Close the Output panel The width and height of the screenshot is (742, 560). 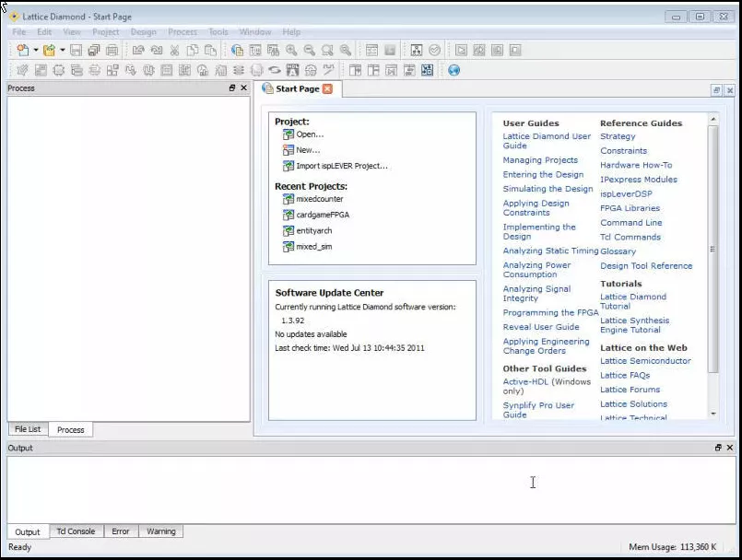pyautogui.click(x=730, y=448)
